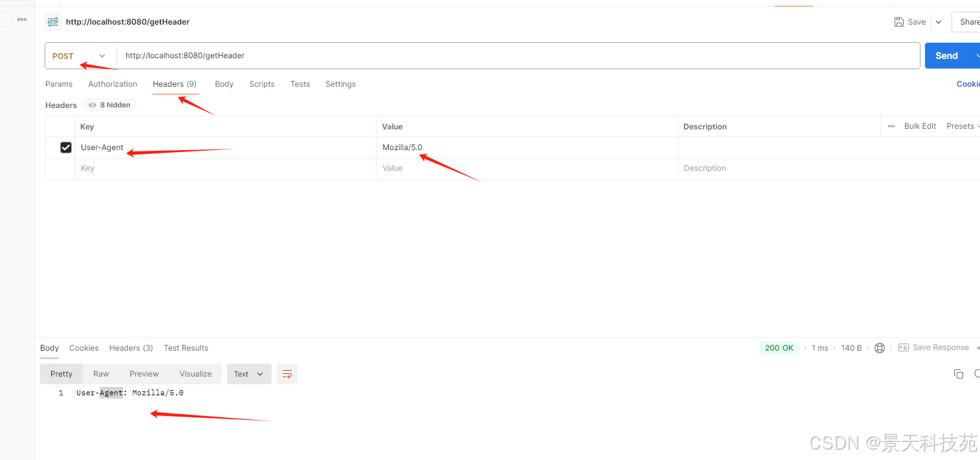Open the Presets dropdown

click(x=963, y=126)
